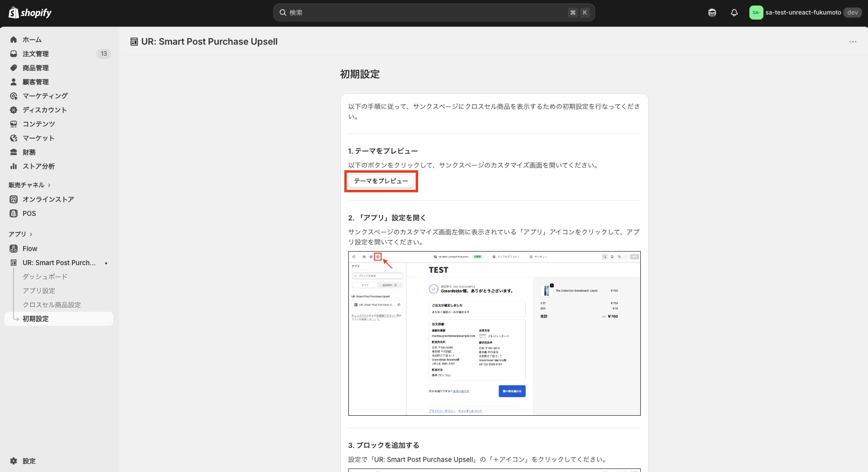Click the UR: Smart Post Purchase Upsell title
The height and width of the screenshot is (472, 868).
tap(210, 42)
